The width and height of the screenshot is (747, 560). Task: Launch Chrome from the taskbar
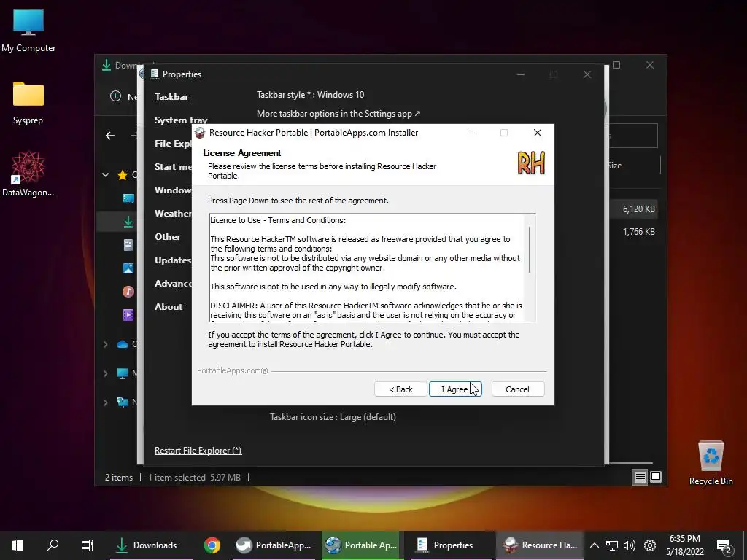click(x=212, y=545)
